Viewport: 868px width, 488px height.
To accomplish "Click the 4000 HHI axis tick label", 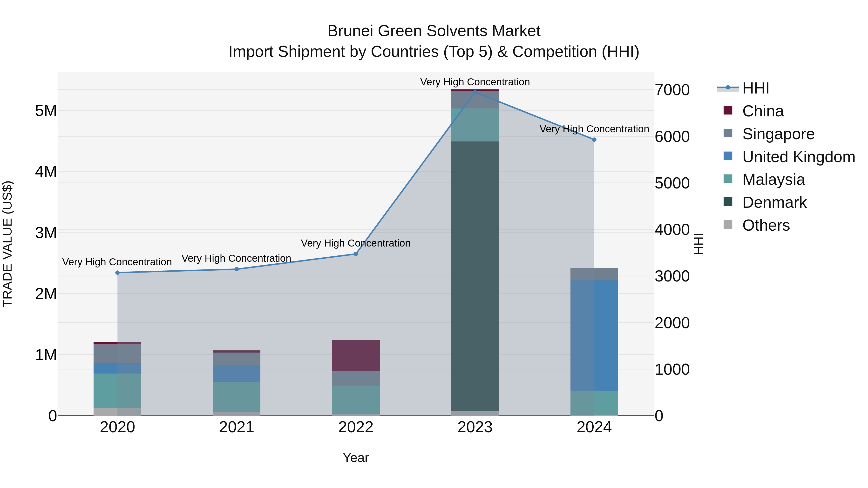I will click(672, 230).
